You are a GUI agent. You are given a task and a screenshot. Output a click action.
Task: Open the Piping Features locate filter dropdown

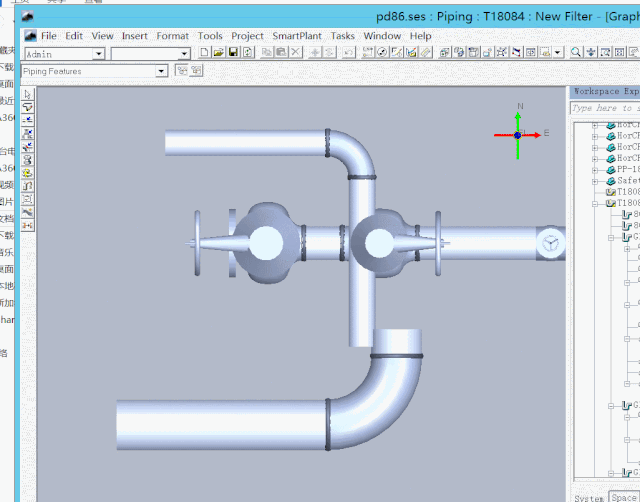161,71
